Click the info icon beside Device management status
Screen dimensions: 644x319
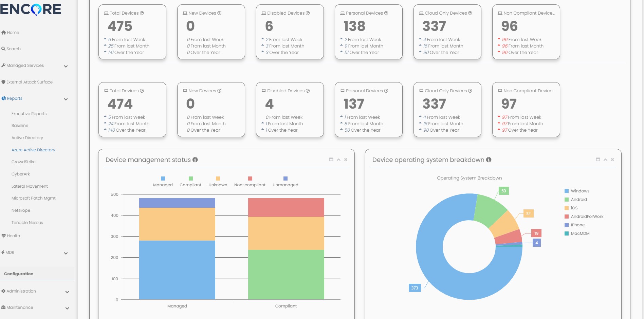(x=195, y=159)
